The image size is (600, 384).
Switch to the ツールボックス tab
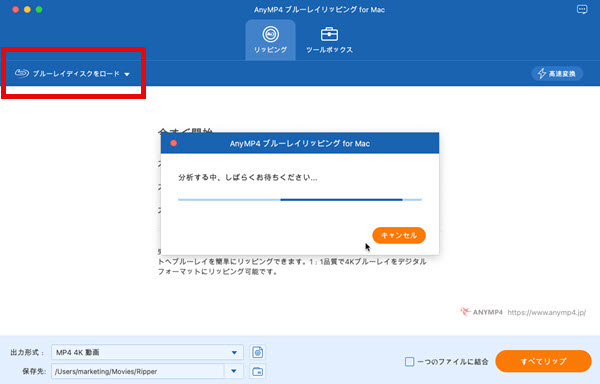329,40
